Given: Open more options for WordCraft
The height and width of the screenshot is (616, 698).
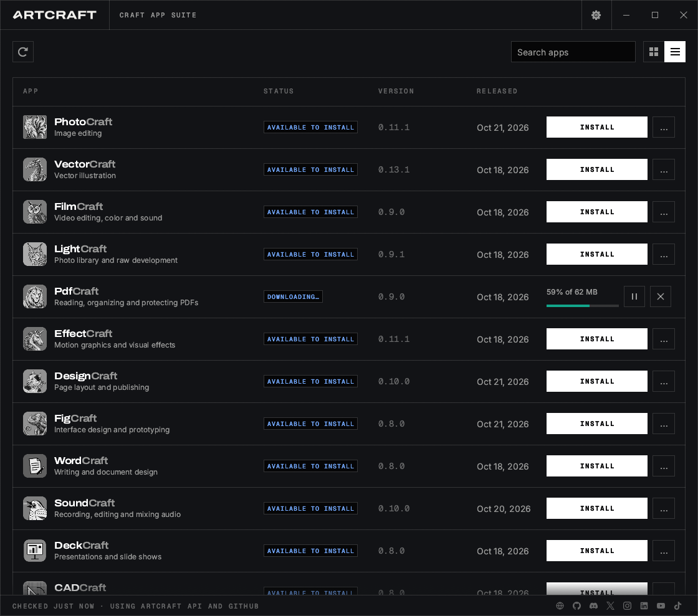Looking at the screenshot, I should (x=664, y=466).
